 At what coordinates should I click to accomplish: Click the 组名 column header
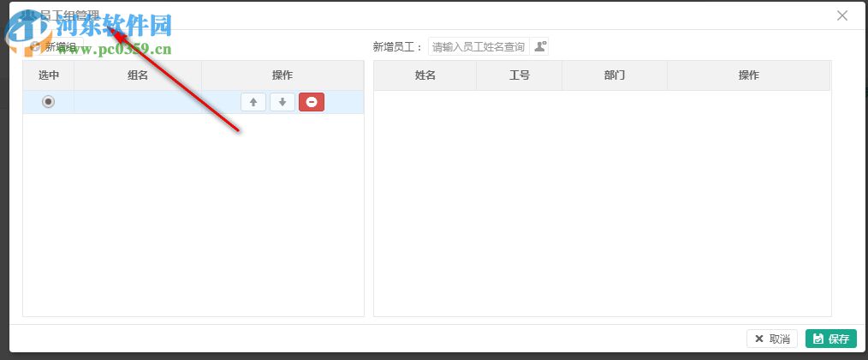coord(138,75)
